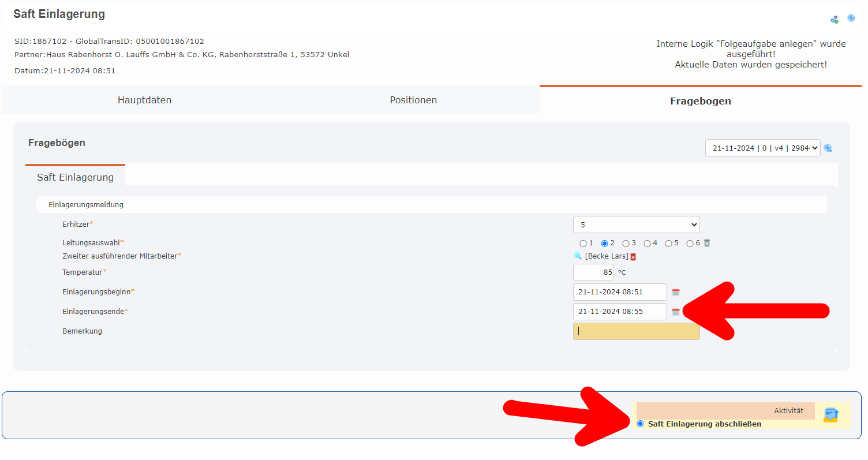Open the calendar picker for Einlagerungsende
The image size is (868, 460).
click(x=676, y=311)
